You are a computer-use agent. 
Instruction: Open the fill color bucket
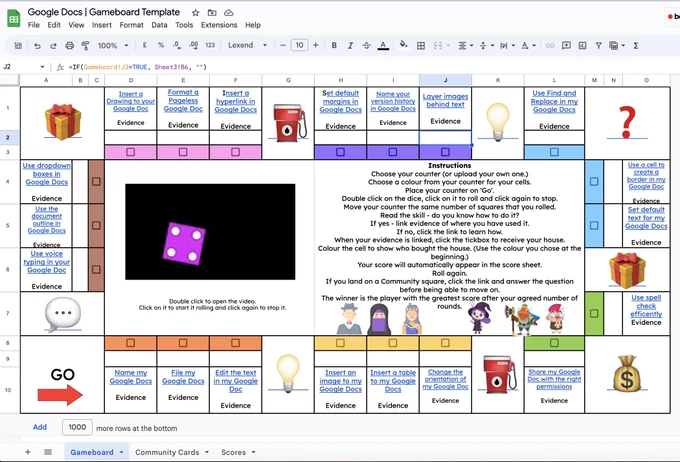click(x=403, y=45)
